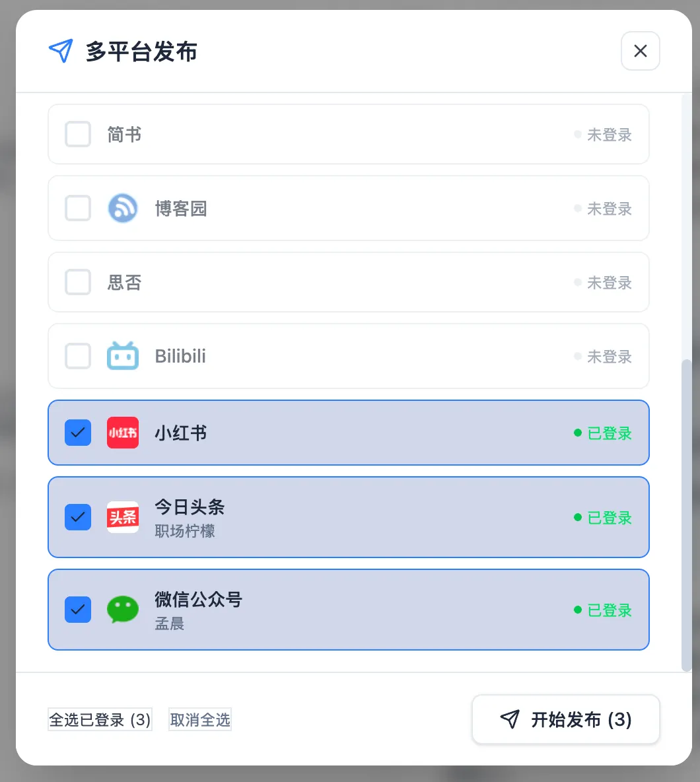Deselect the 今日头条 checkbox
This screenshot has height=782, width=700.
[x=78, y=517]
